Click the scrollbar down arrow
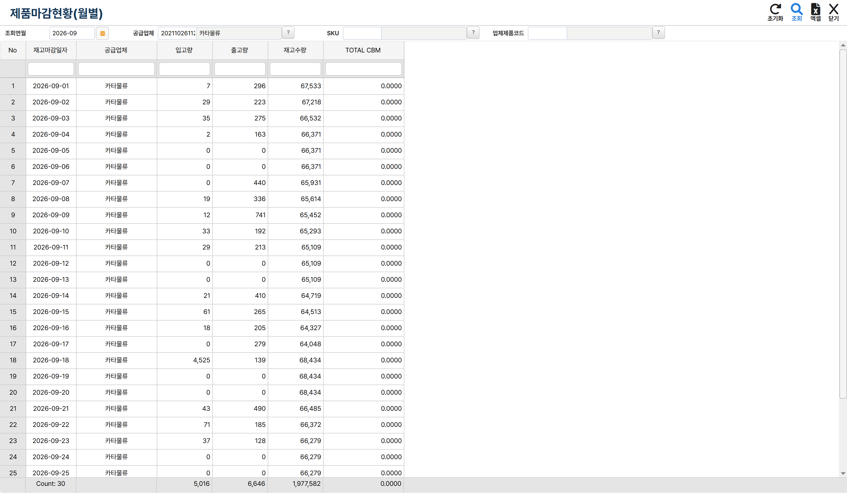This screenshot has width=847, height=504. [843, 473]
